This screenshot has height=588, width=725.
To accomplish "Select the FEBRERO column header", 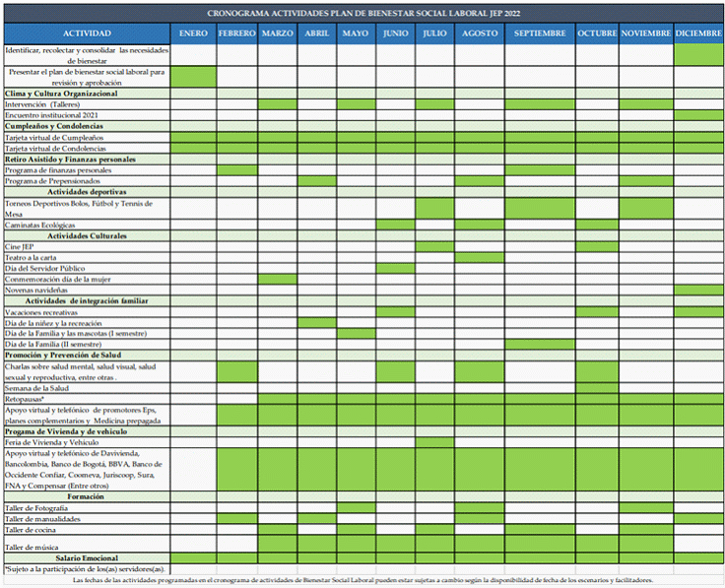I will pyautogui.click(x=236, y=33).
